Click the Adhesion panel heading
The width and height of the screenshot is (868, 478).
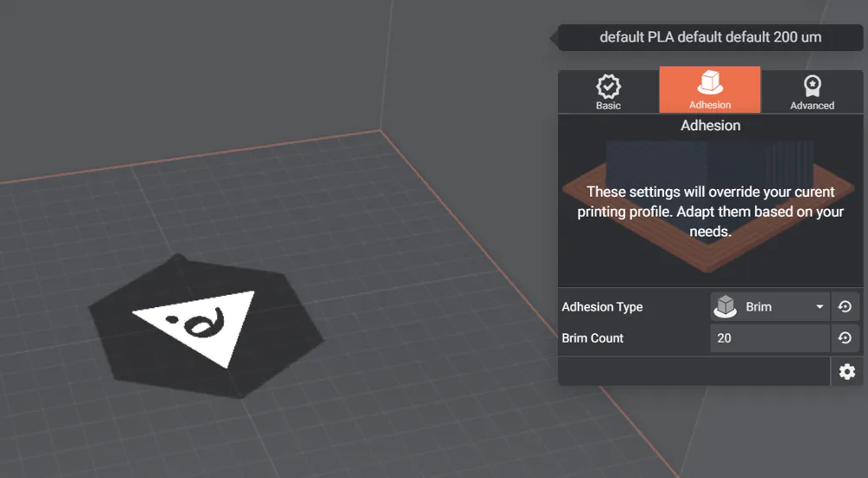[x=710, y=126]
